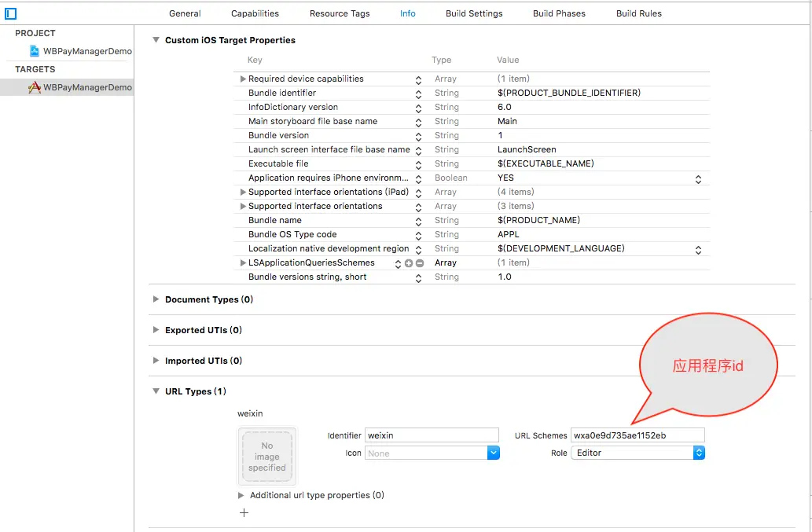This screenshot has height=532, width=812.
Task: Switch to Resource Tags tab
Action: (340, 13)
